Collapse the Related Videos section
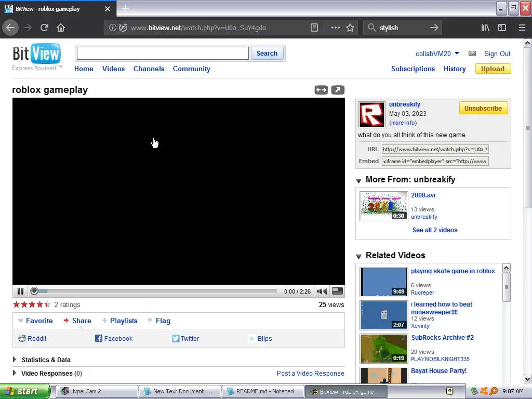This screenshot has height=399, width=532. point(358,256)
